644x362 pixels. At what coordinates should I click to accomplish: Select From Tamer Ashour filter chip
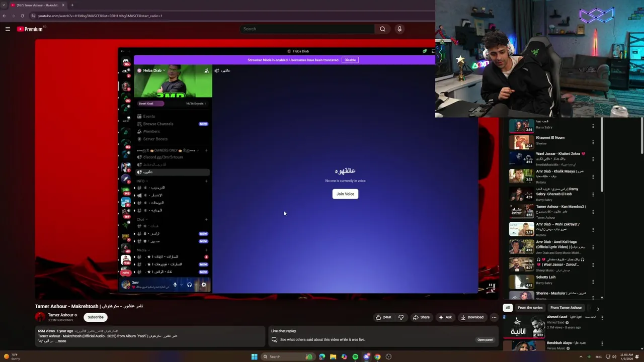[x=566, y=308]
